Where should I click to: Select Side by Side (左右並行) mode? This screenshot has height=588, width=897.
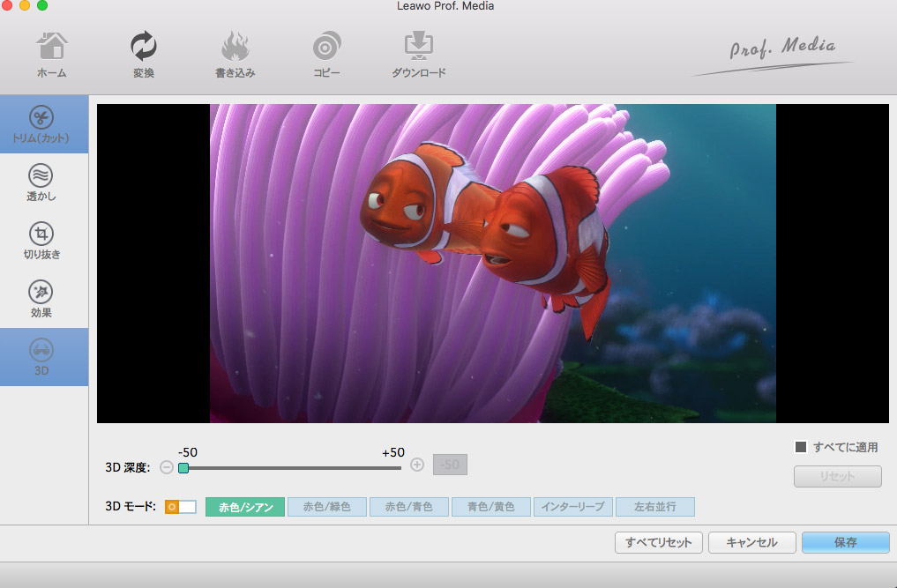point(655,507)
